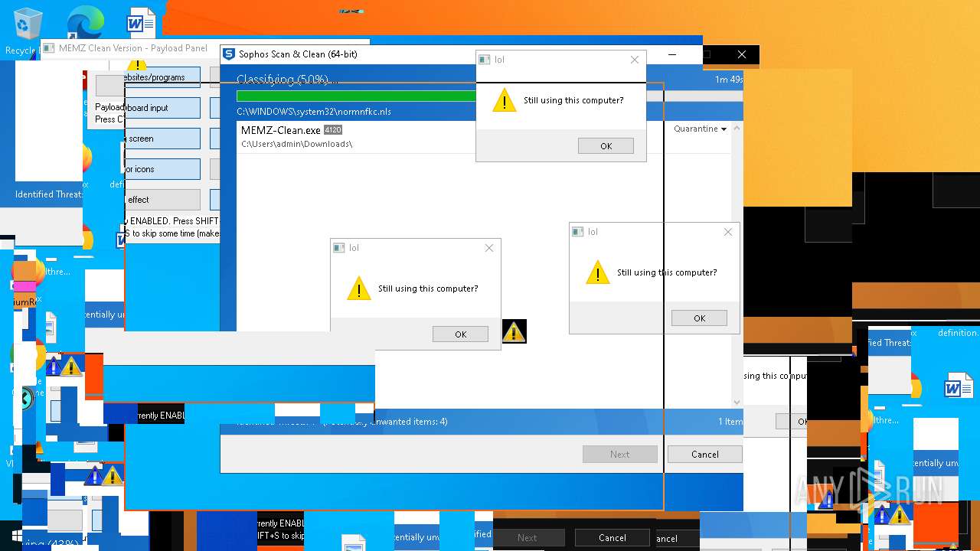The image size is (980, 551).
Task: Toggle the 'screen' payload in MEMZ panel
Action: tap(162, 139)
